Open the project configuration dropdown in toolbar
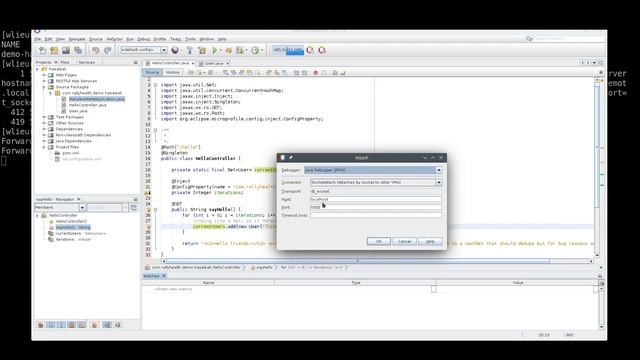The width and height of the screenshot is (640, 360). point(164,50)
